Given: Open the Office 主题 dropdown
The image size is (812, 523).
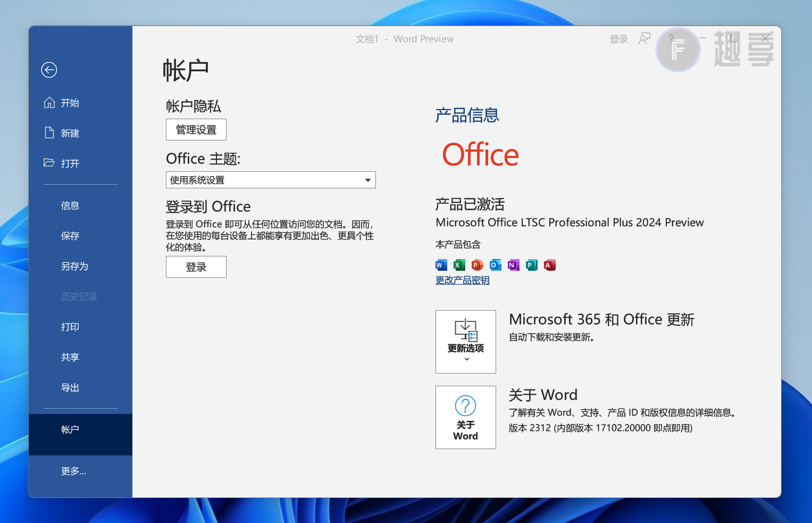Looking at the screenshot, I should 271,180.
